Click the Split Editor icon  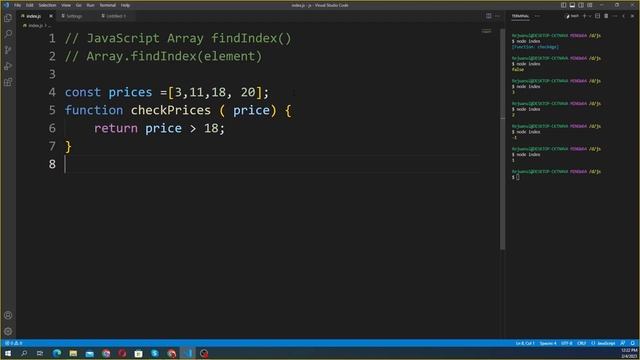point(489,16)
